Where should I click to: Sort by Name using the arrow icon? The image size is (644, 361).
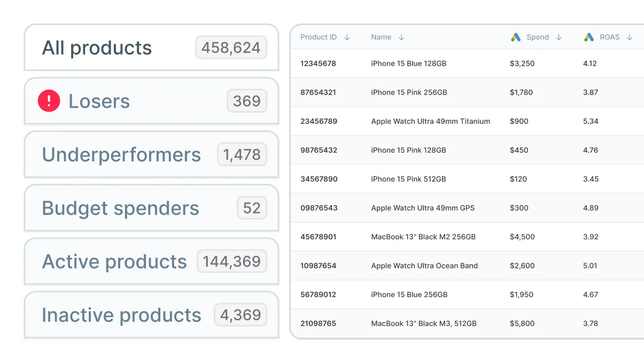point(401,37)
